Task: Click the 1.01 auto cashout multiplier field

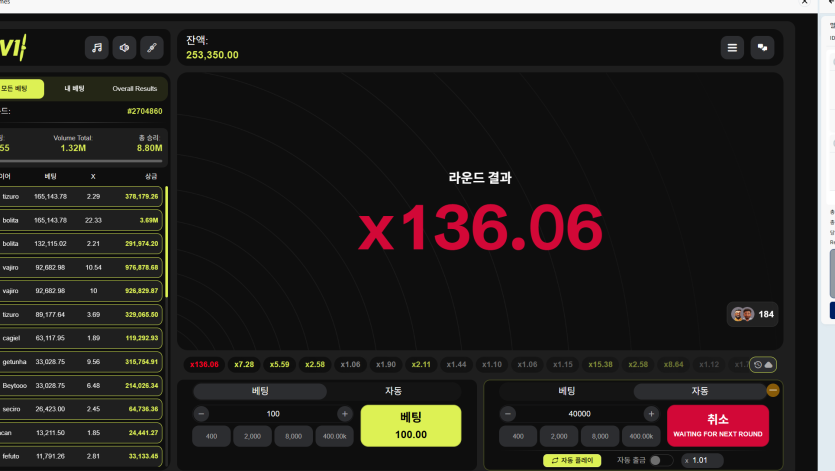Action: point(702,460)
